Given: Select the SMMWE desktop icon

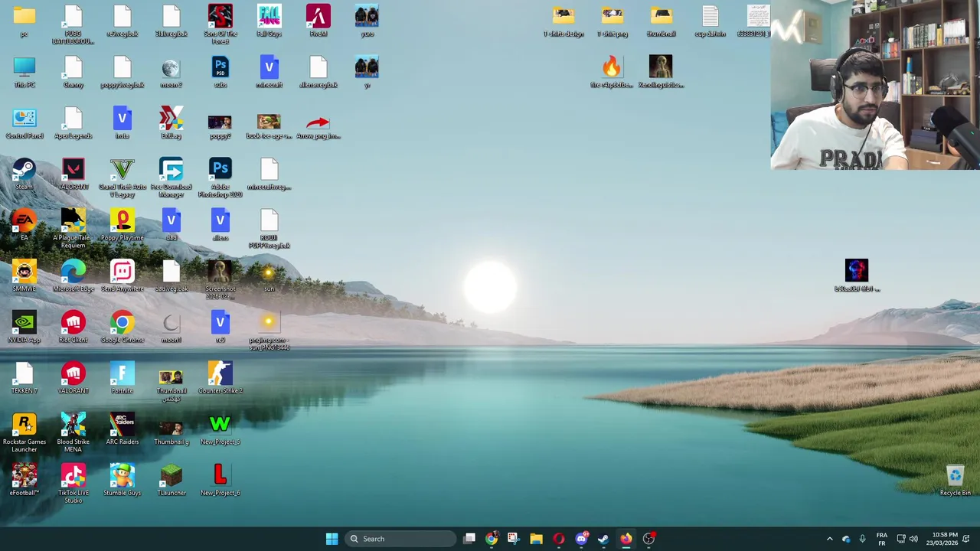Looking at the screenshot, I should tap(24, 276).
